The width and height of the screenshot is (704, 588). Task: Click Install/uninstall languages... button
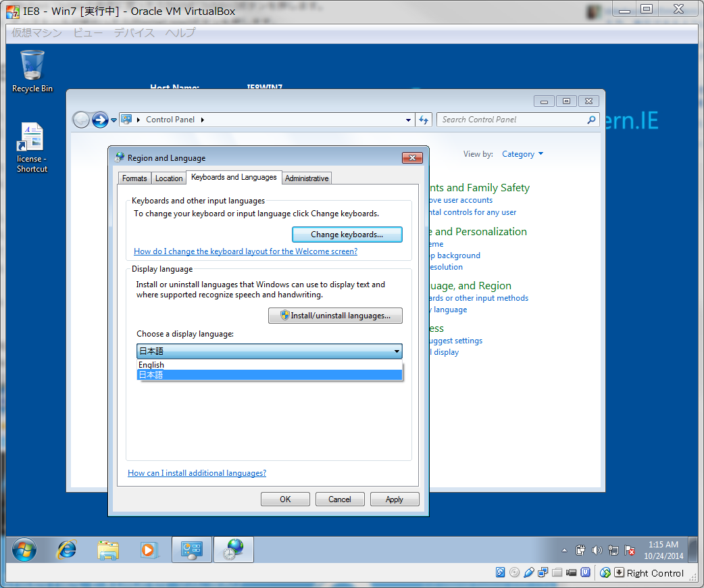click(x=335, y=316)
